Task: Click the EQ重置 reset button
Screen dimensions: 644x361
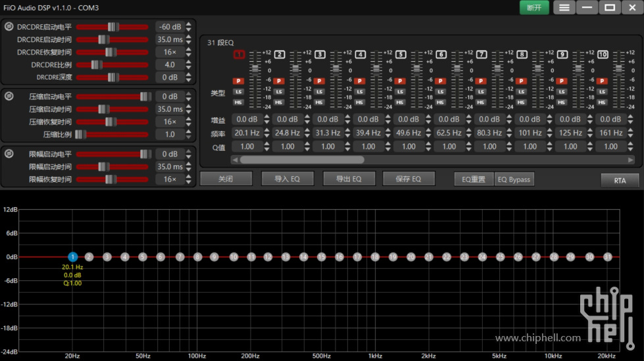Action: pyautogui.click(x=473, y=180)
